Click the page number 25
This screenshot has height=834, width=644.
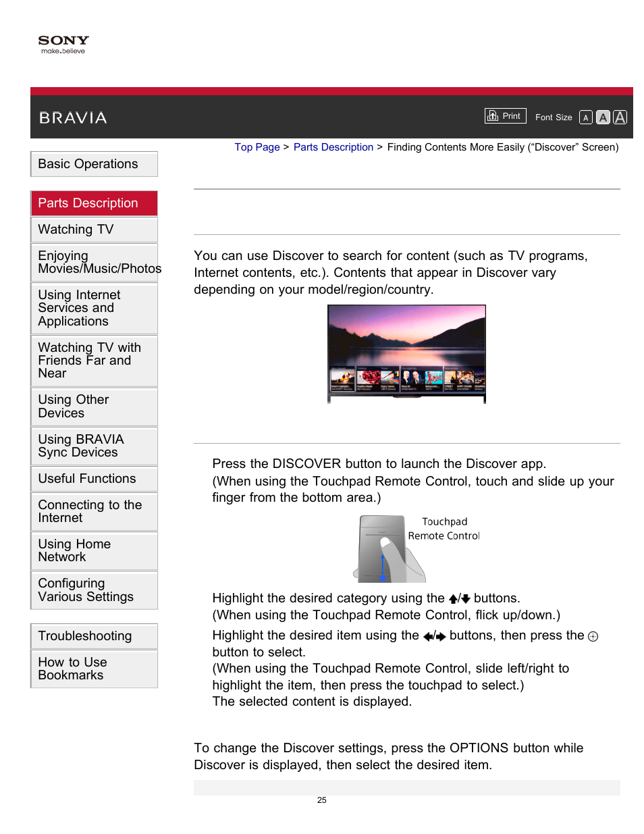click(x=322, y=800)
